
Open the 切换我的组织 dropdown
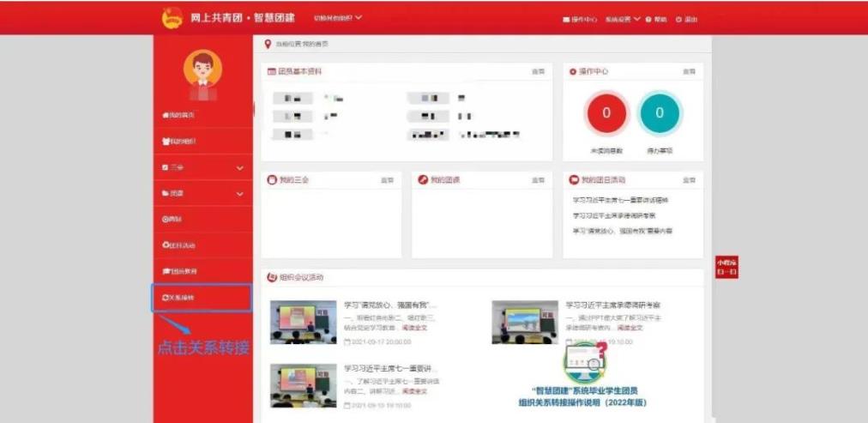pyautogui.click(x=338, y=18)
